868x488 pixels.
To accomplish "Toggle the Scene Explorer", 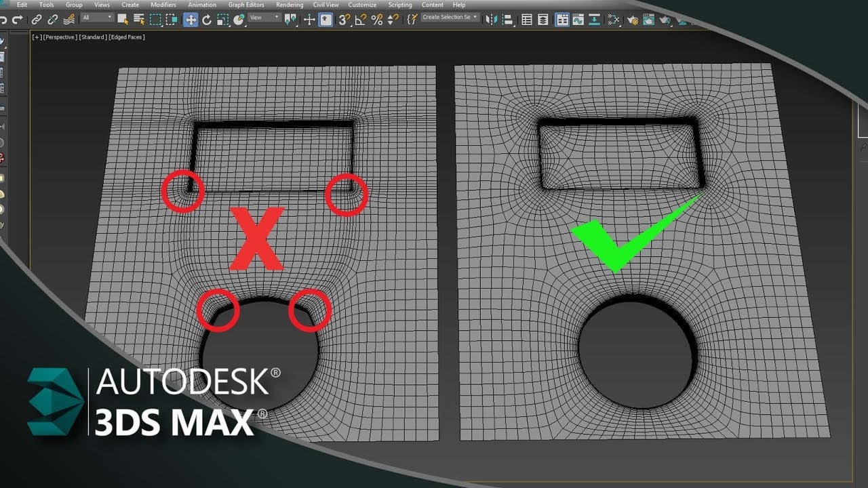I will pos(526,20).
